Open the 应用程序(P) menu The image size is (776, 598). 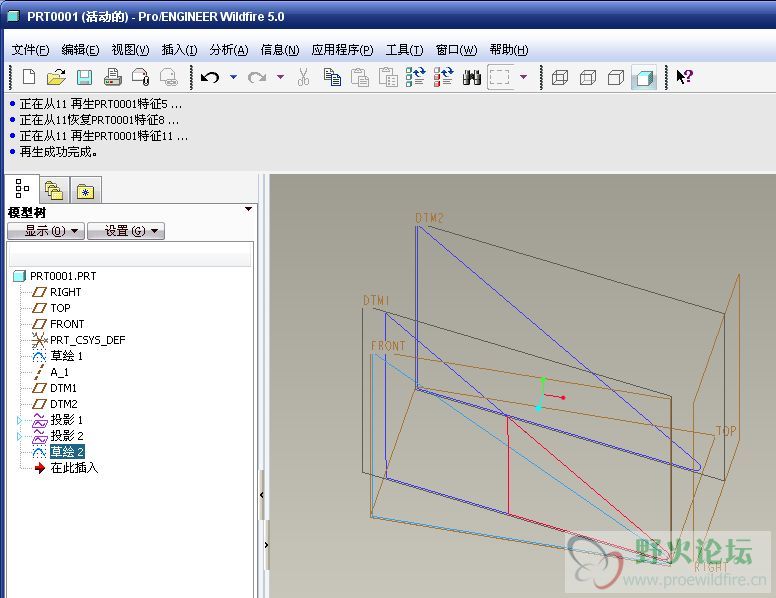pyautogui.click(x=342, y=50)
